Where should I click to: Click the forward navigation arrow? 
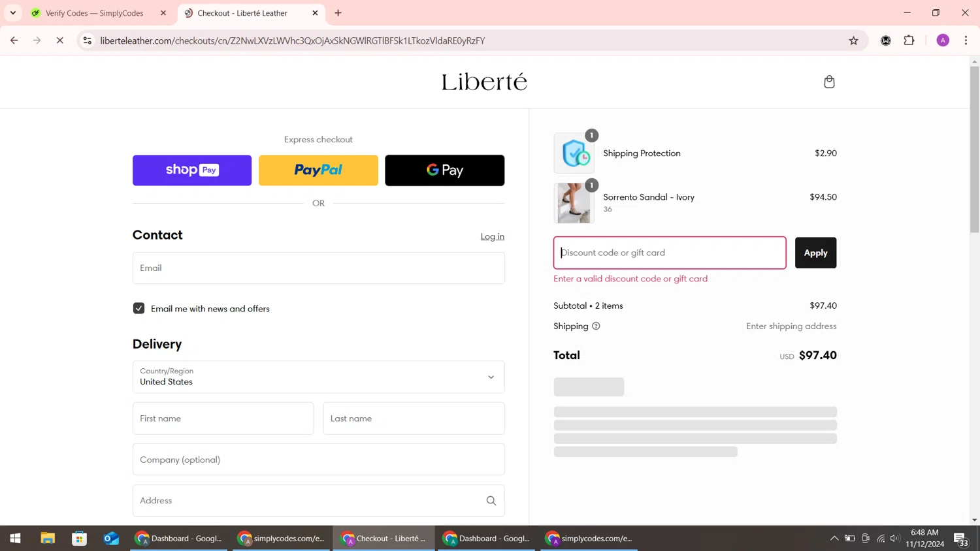[x=37, y=40]
